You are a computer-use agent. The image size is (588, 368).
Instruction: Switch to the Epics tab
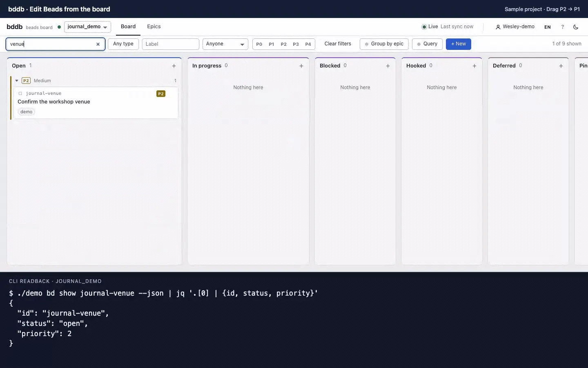(154, 27)
